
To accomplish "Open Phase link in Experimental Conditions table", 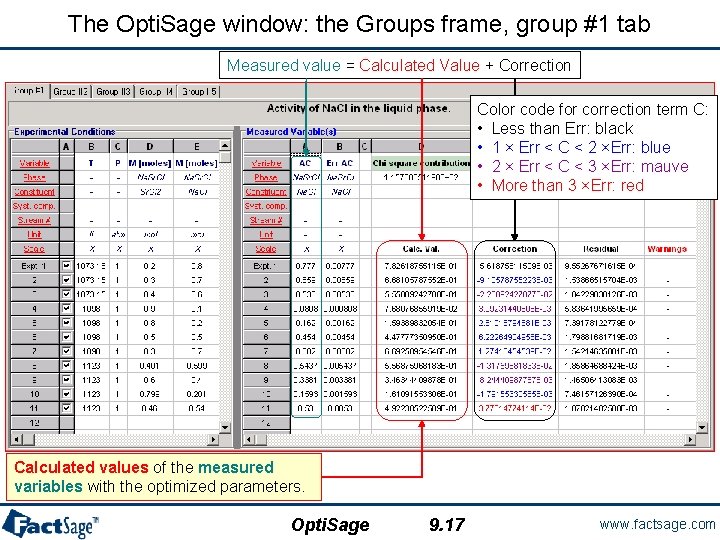I will pos(34,177).
